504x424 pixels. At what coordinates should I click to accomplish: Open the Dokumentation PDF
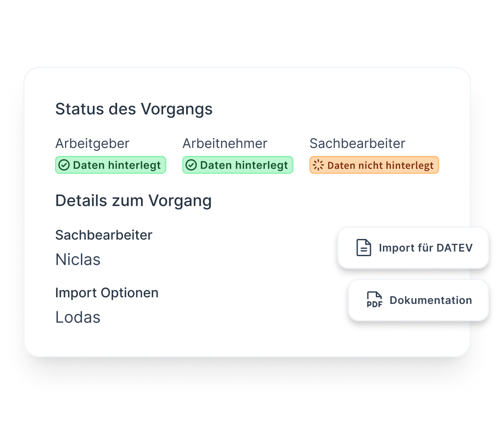419,300
